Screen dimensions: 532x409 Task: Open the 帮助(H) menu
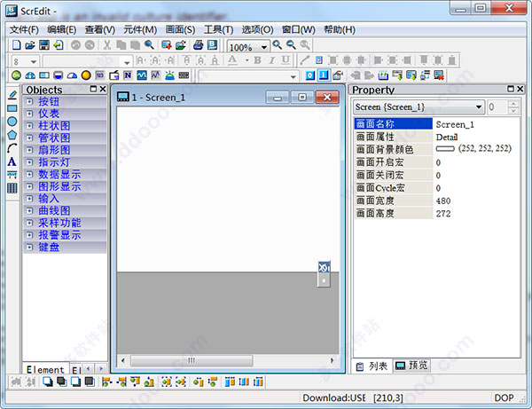(x=340, y=30)
